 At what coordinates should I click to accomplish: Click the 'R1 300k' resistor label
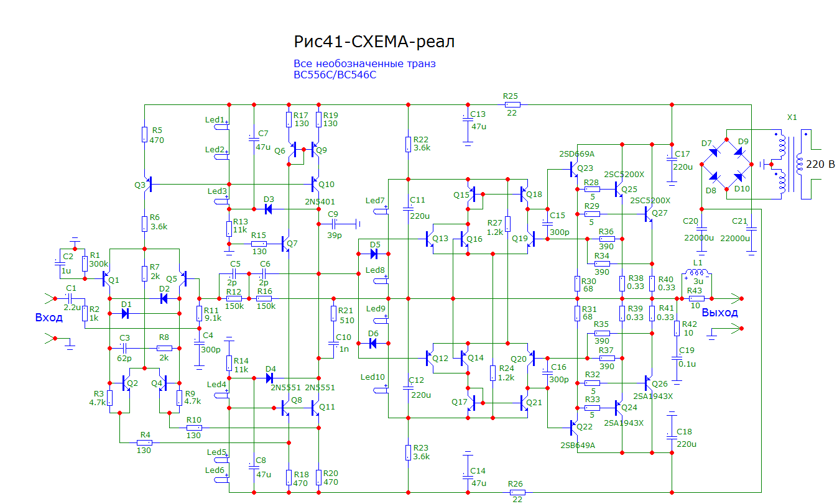[x=98, y=259]
